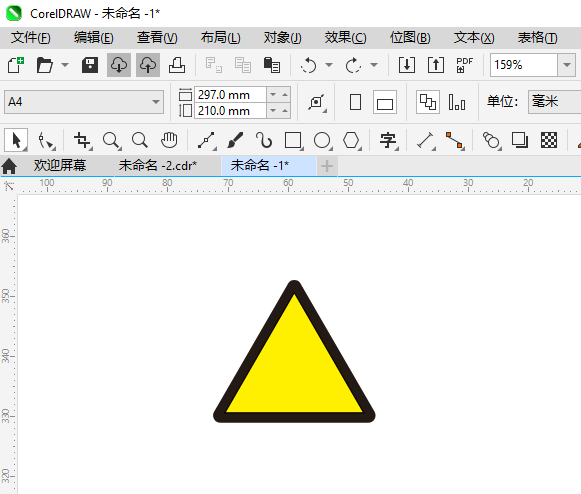Select the Connector tool

point(455,141)
